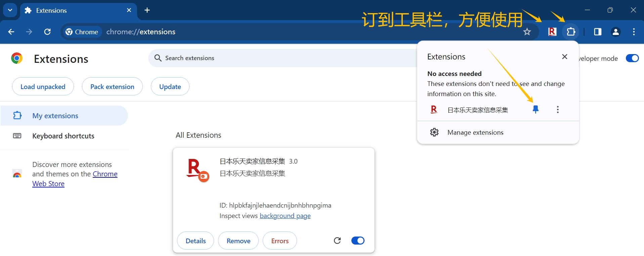Screen dimensions: 644x256
Task: Open the pinned Rakuten R extension in the toolbar
Action: (552, 32)
